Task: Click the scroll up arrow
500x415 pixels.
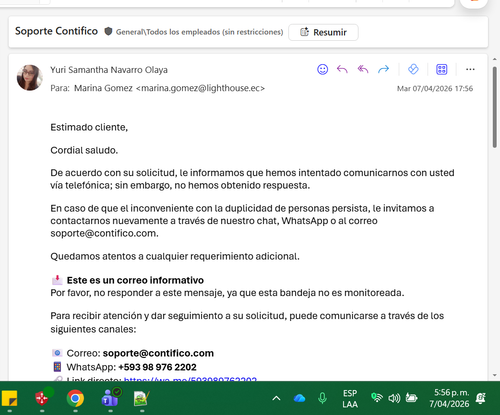Action: (494, 59)
